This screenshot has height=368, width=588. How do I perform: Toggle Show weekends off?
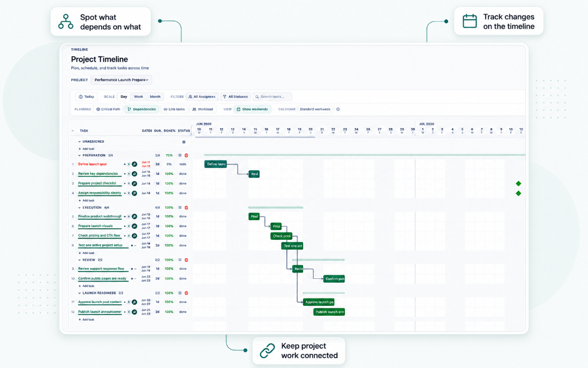pyautogui.click(x=253, y=109)
